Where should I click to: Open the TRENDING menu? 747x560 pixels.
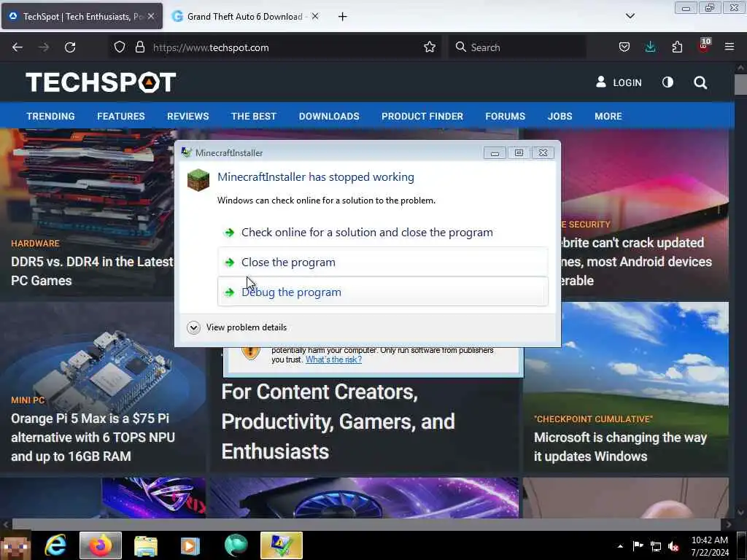[50, 116]
